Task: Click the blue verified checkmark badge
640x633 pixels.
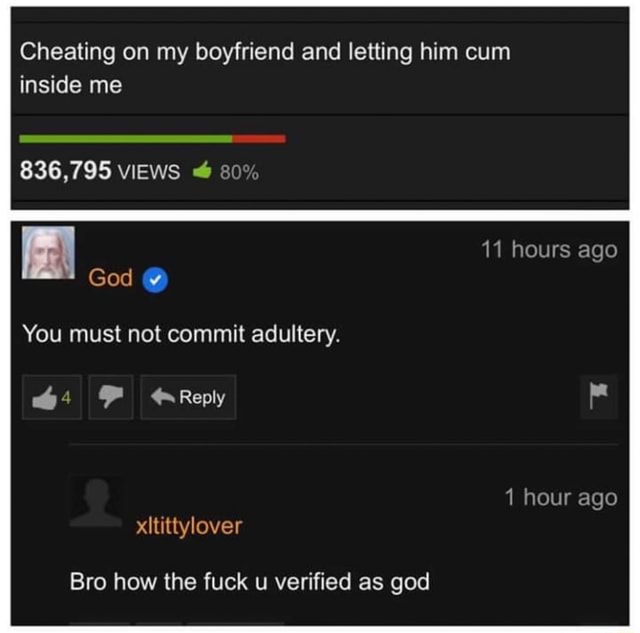Action: [155, 280]
